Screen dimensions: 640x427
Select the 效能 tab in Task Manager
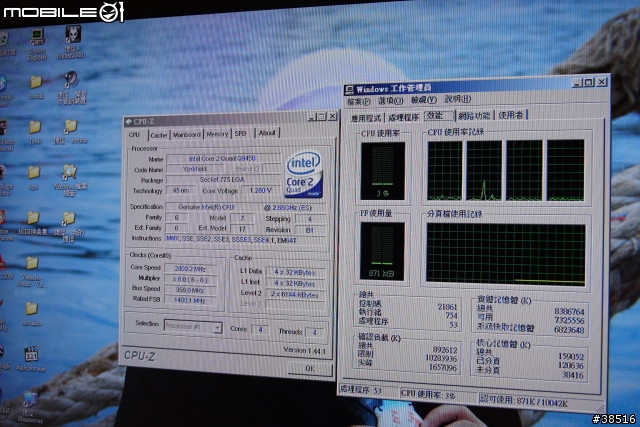coord(438,116)
